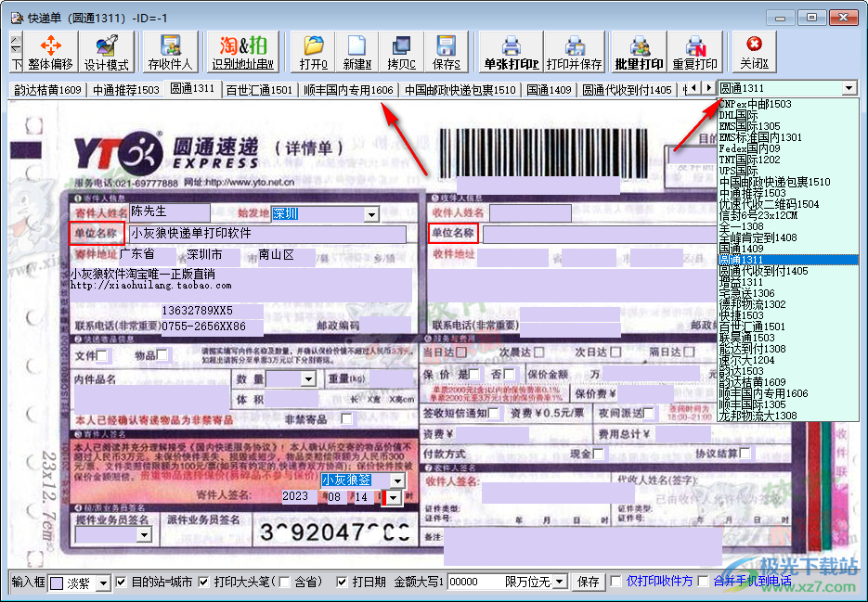Viewport: 868px width, 602px height.
Task: Tick the 非禁寄品 checkbox
Action: (x=346, y=419)
